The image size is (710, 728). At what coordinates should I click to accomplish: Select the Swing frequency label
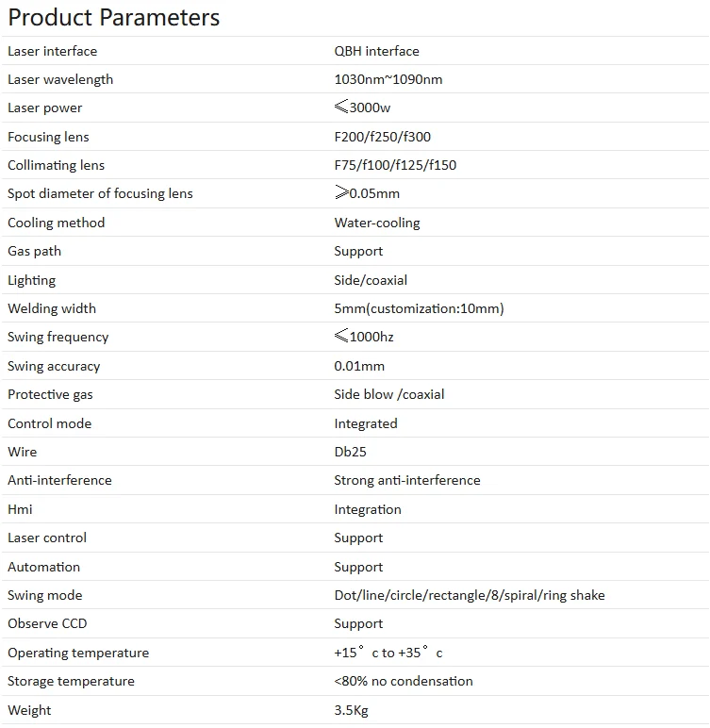[58, 337]
